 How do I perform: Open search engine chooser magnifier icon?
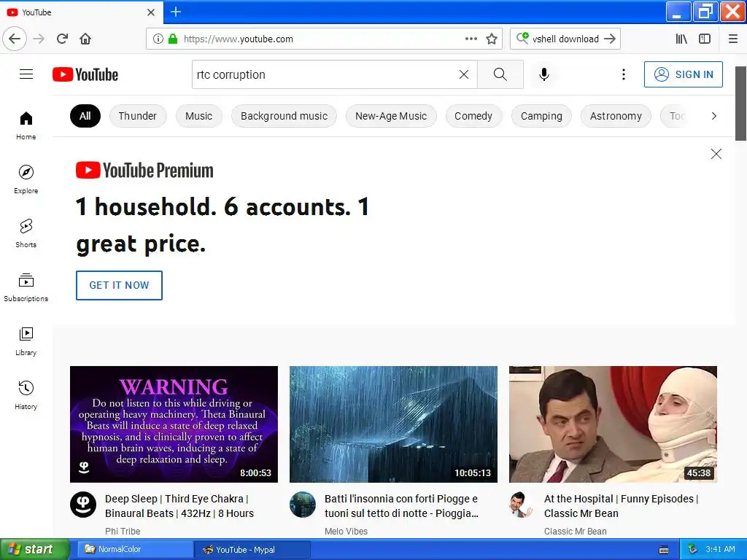tap(522, 38)
